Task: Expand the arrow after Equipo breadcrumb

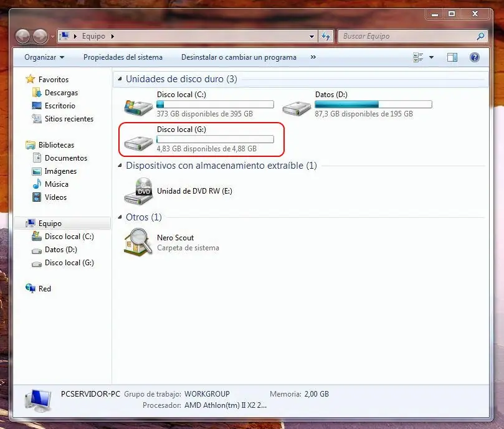Action: click(x=113, y=36)
